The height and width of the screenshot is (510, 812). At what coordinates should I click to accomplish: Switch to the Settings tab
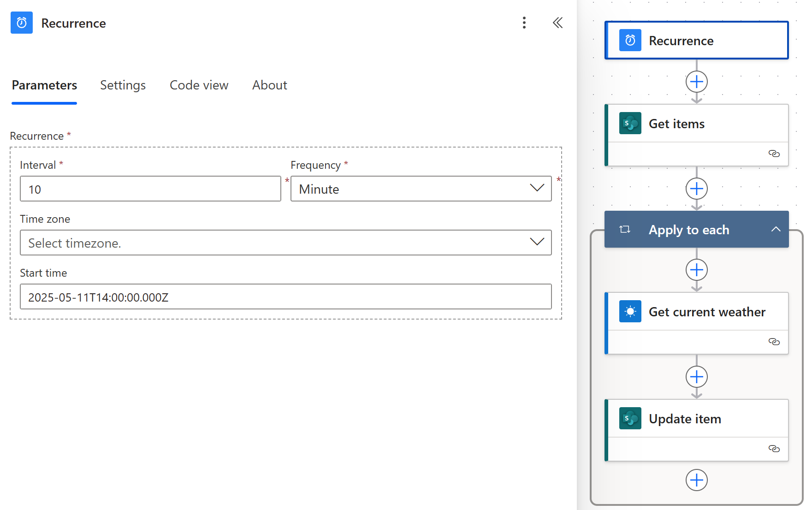123,85
